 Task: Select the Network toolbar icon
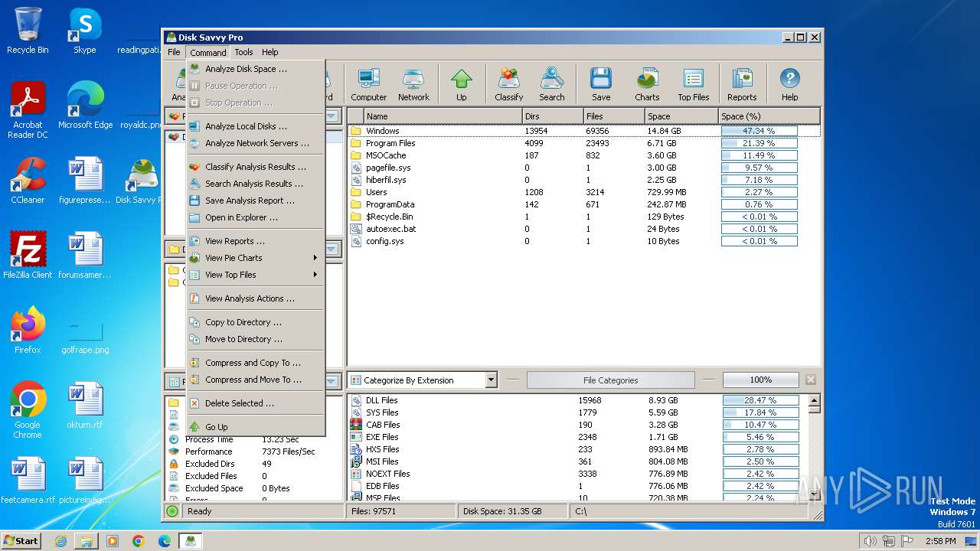(x=413, y=83)
